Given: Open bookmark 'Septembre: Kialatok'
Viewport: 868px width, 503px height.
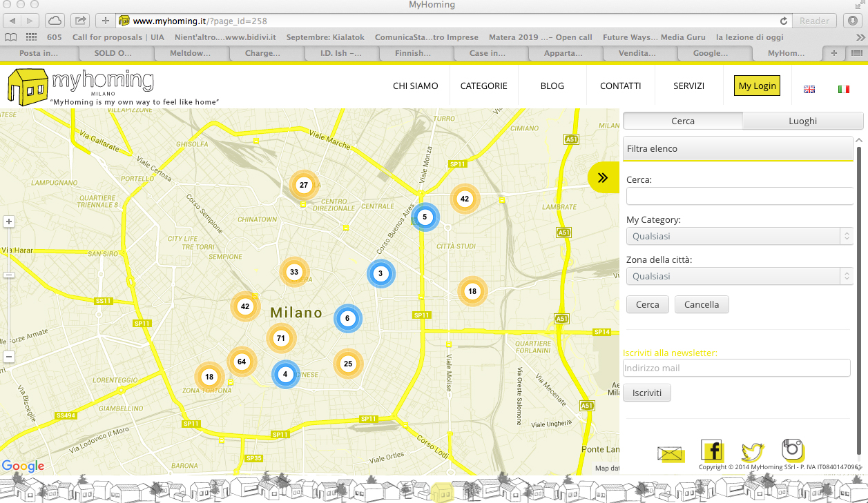Looking at the screenshot, I should 325,37.
